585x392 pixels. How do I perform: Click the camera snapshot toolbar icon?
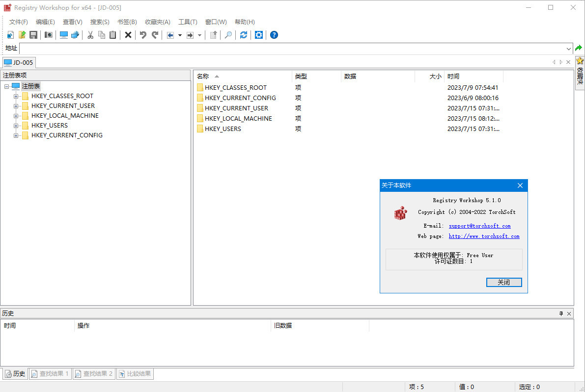click(49, 35)
